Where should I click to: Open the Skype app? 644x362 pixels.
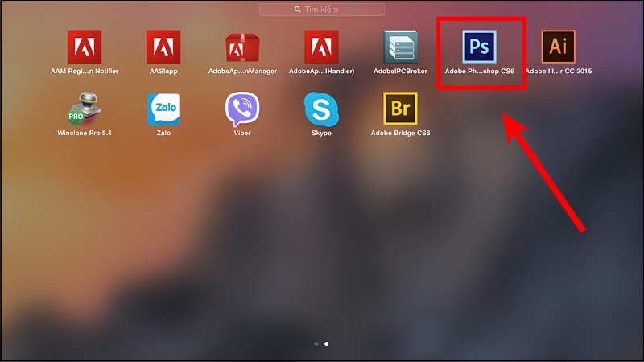[x=321, y=109]
